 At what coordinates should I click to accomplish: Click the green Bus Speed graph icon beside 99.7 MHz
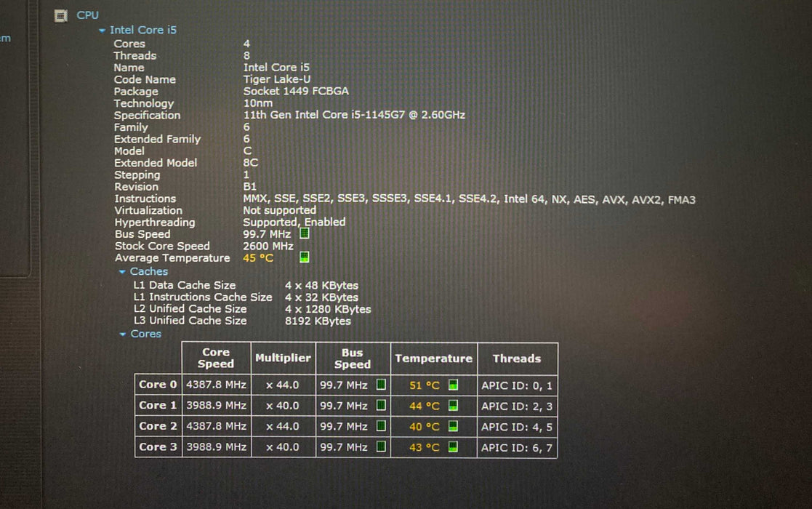coord(305,233)
